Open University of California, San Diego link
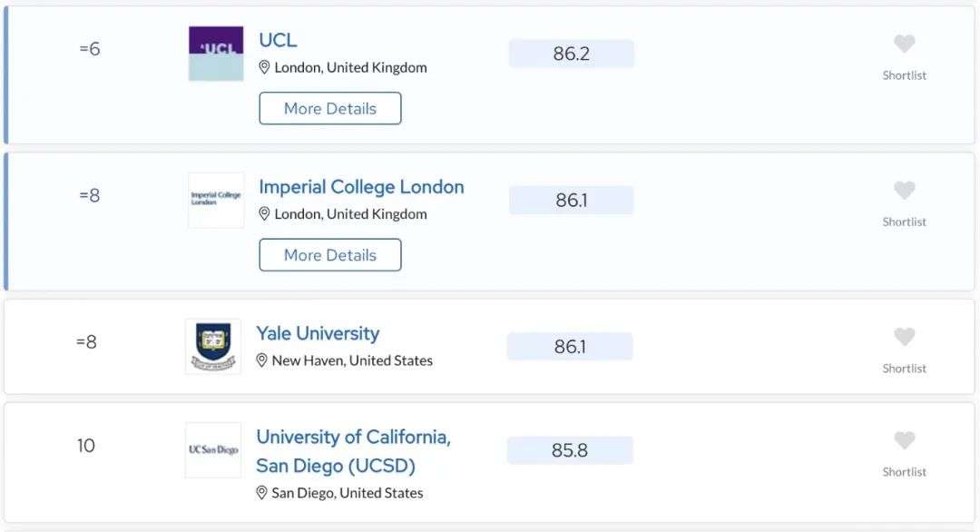 [353, 450]
